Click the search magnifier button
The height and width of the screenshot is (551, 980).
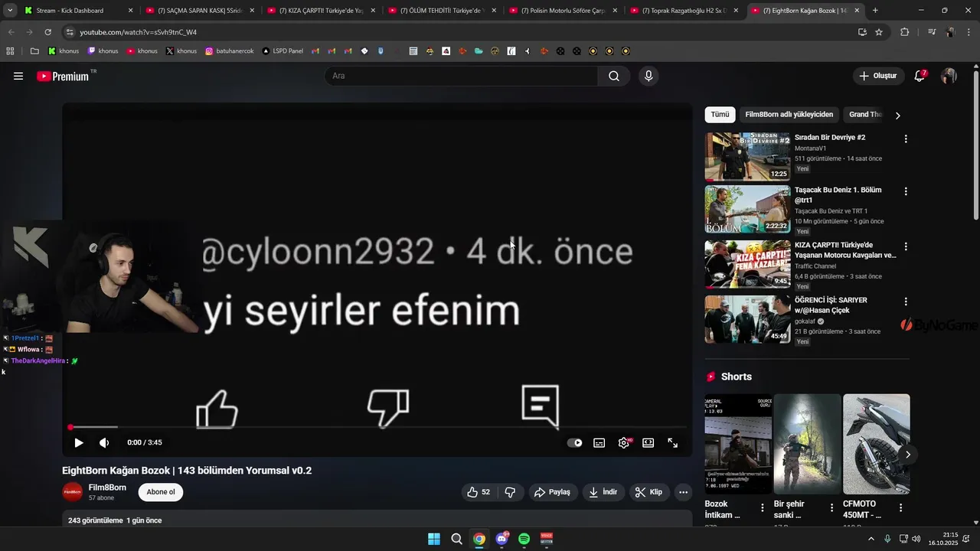point(614,76)
